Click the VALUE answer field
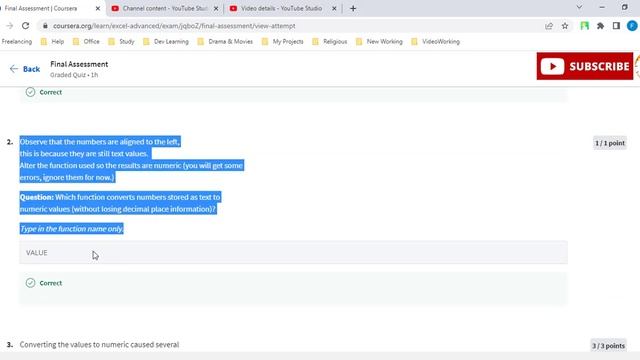The image size is (640, 360). click(x=293, y=253)
